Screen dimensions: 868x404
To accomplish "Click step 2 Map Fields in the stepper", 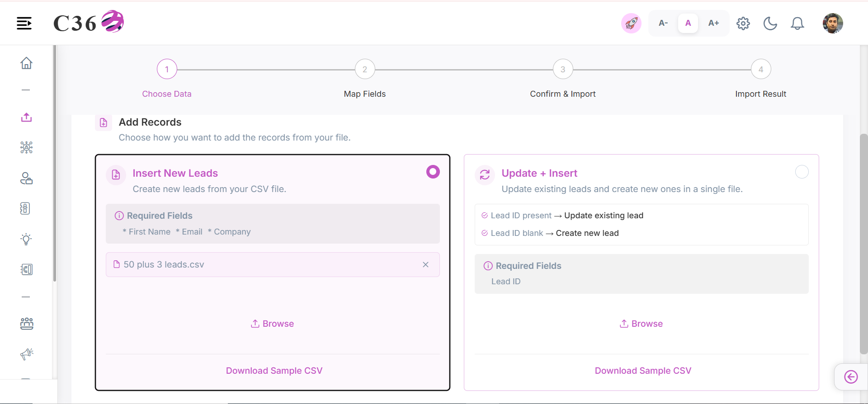I will [x=365, y=69].
